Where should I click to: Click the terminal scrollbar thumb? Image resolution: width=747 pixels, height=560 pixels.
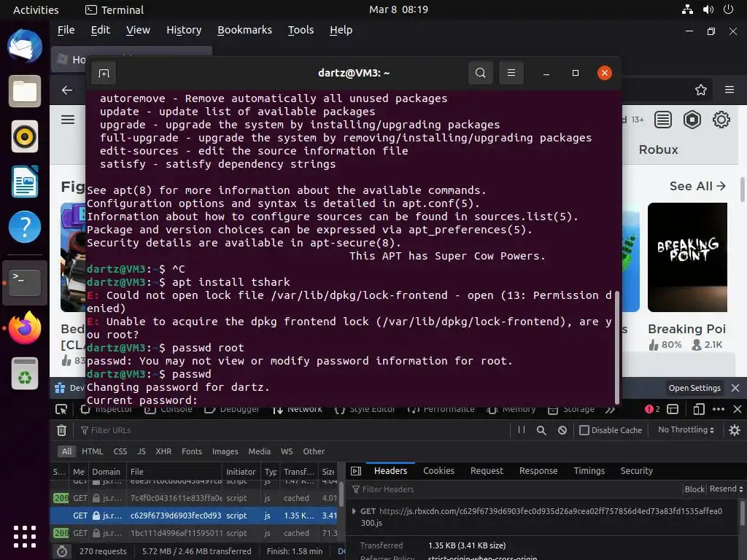pyautogui.click(x=617, y=348)
